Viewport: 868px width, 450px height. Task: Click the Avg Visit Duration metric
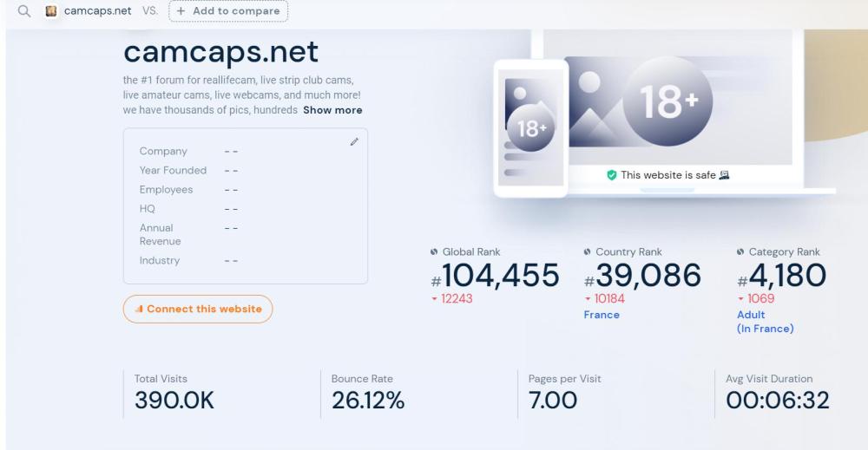pos(777,400)
